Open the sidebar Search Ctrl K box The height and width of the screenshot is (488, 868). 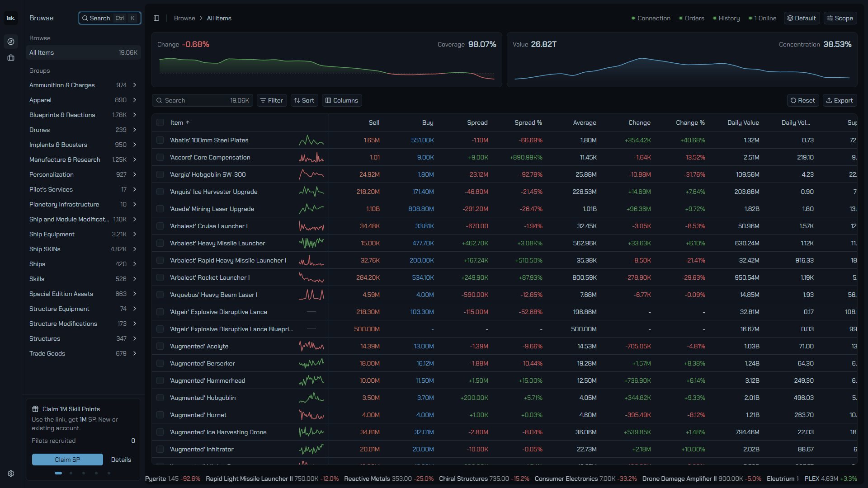coord(110,18)
